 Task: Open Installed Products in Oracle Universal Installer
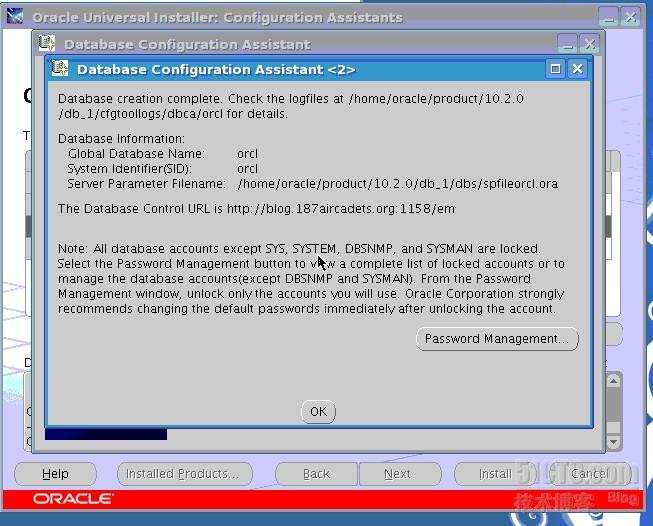pos(184,474)
